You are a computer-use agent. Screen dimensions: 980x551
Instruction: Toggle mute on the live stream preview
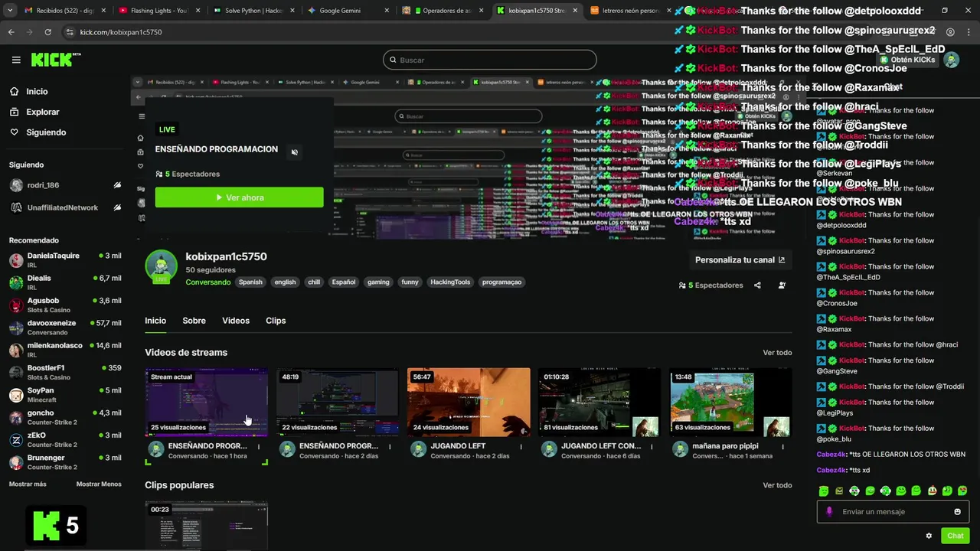(295, 152)
